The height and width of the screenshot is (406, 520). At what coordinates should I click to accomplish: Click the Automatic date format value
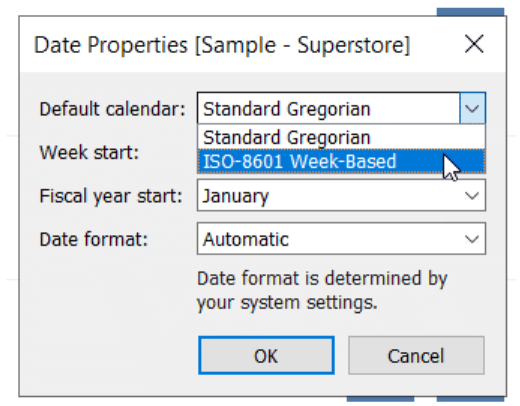click(x=246, y=239)
